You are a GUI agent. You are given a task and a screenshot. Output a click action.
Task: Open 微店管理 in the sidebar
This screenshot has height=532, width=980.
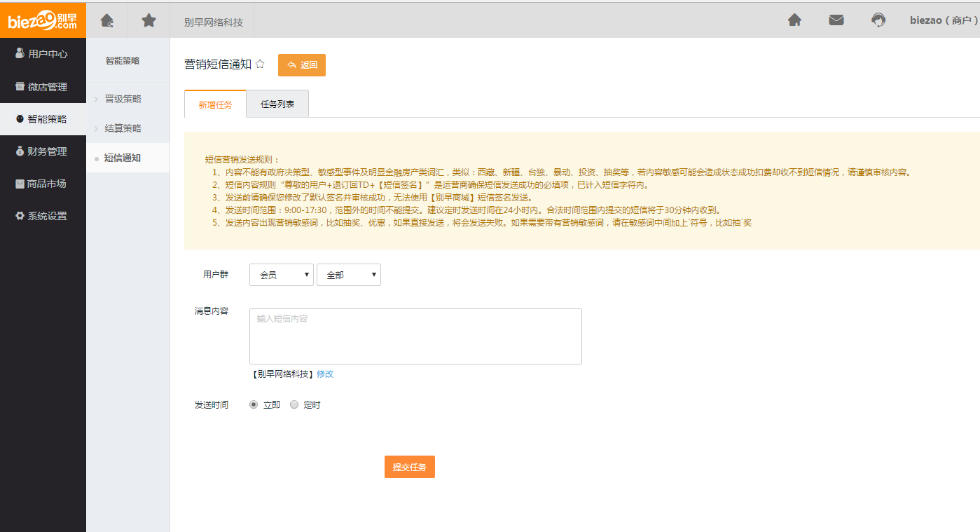43,87
